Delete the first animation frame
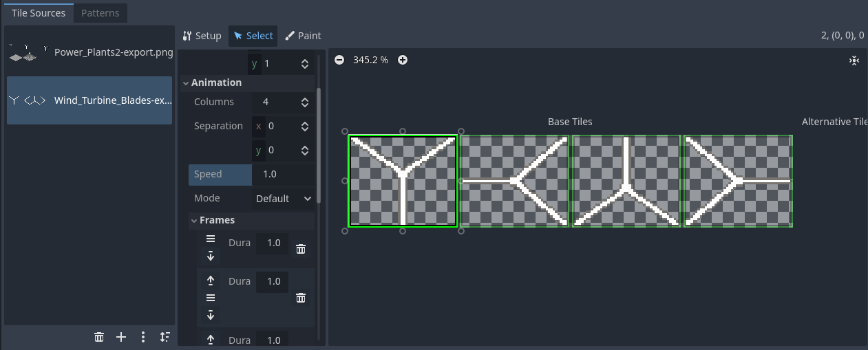The width and height of the screenshot is (868, 350). coord(301,249)
